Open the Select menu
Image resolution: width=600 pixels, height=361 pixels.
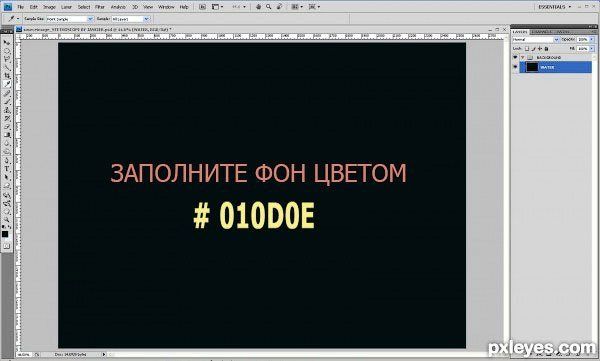click(x=84, y=7)
